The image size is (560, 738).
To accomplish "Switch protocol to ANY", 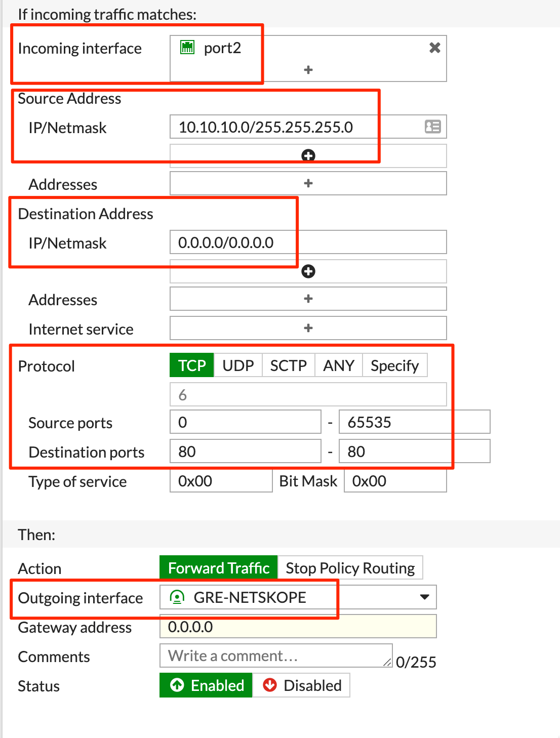I will click(x=339, y=365).
